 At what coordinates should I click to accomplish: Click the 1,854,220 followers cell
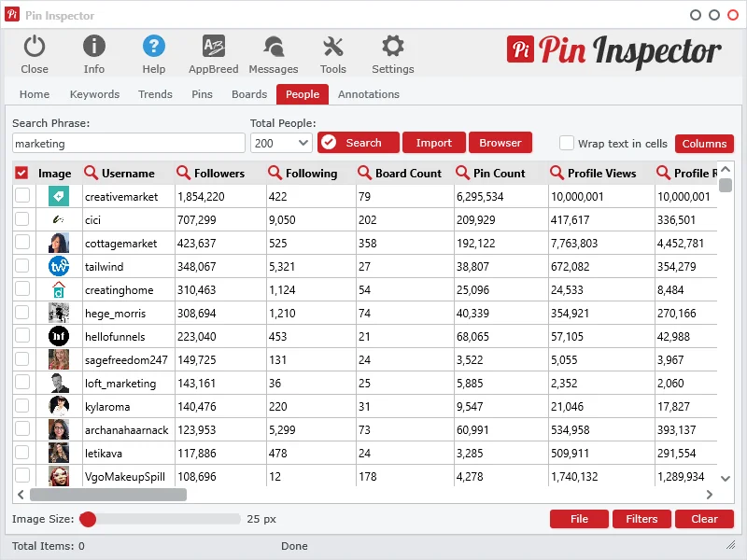(220, 196)
